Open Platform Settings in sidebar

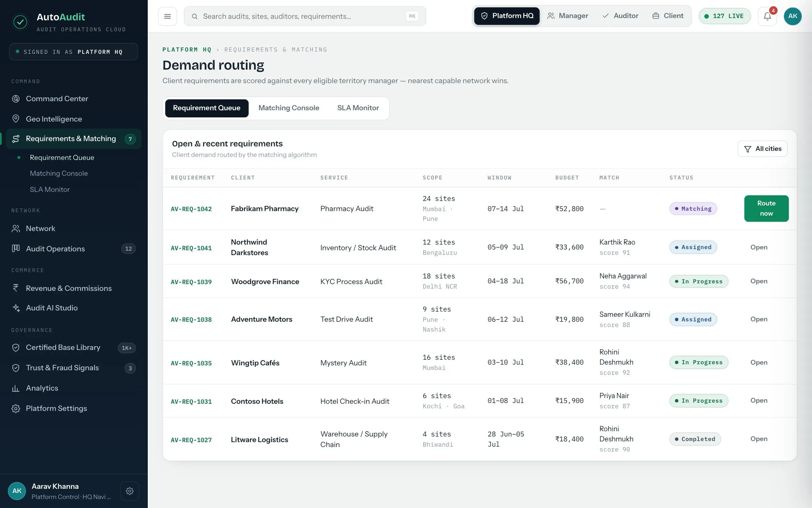tap(74, 408)
